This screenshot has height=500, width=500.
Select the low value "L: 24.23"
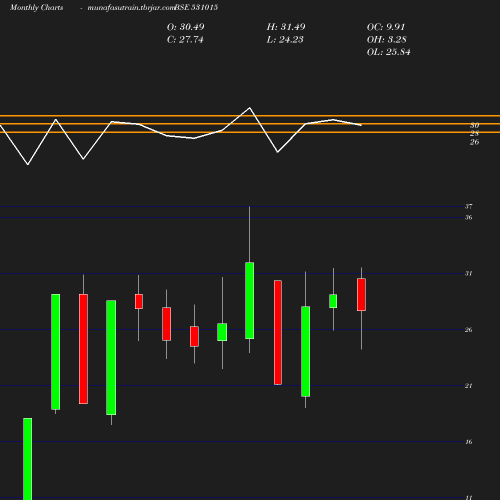(x=285, y=40)
